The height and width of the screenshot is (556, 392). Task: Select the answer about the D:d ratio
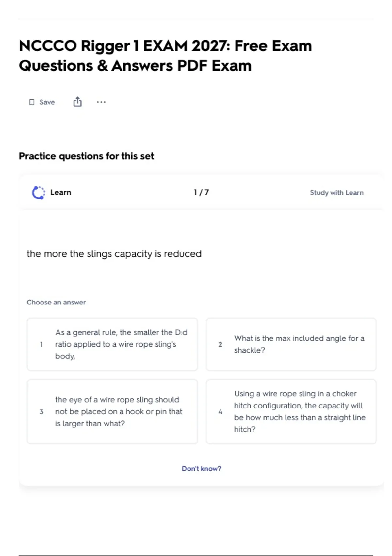pos(121,344)
